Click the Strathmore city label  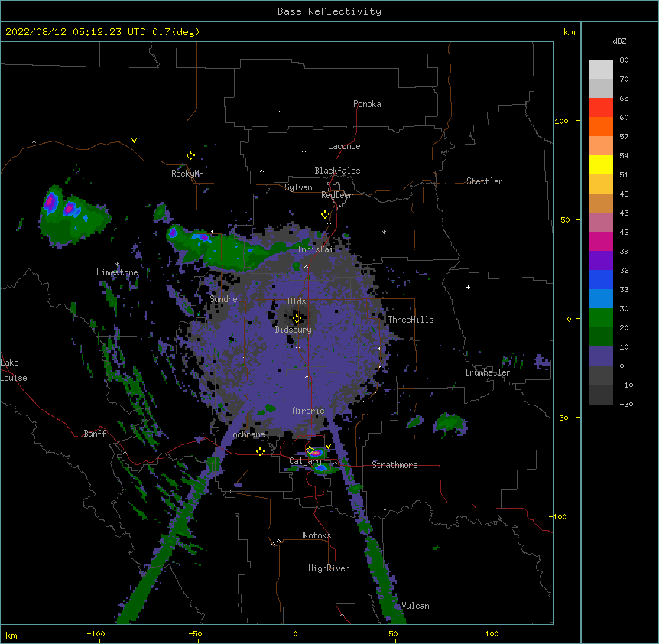coord(394,465)
